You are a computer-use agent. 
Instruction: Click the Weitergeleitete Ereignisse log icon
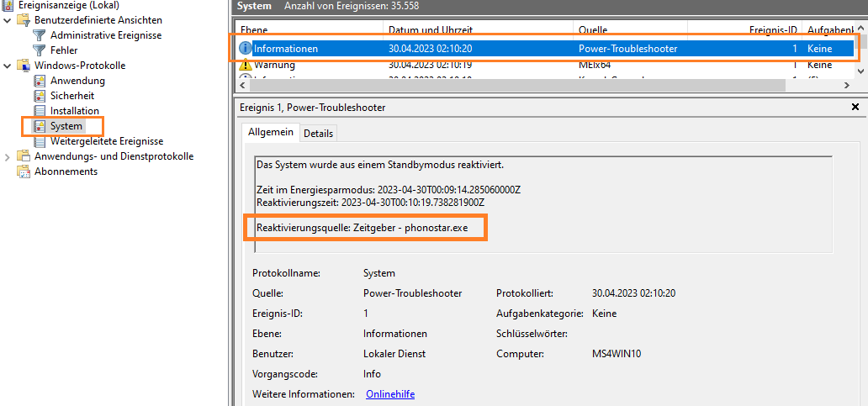click(x=40, y=141)
